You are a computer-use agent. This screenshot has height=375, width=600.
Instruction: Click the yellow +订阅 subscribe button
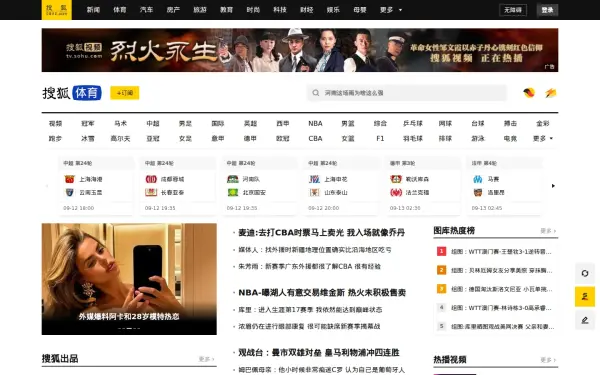click(125, 93)
